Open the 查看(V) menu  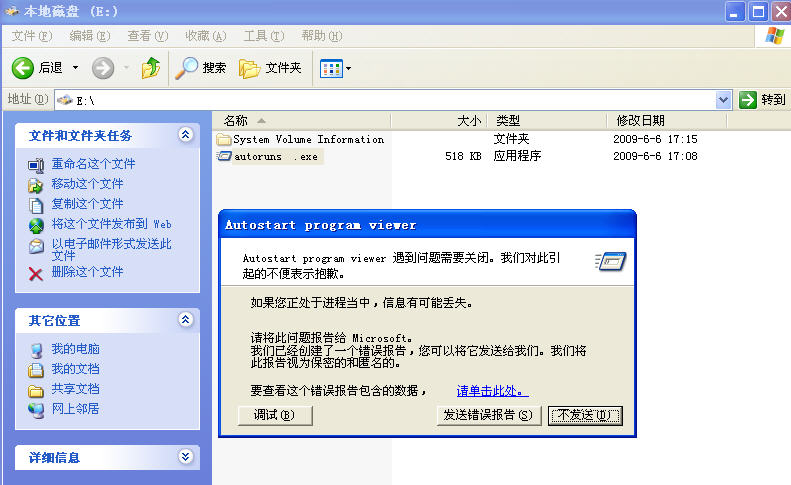[147, 36]
